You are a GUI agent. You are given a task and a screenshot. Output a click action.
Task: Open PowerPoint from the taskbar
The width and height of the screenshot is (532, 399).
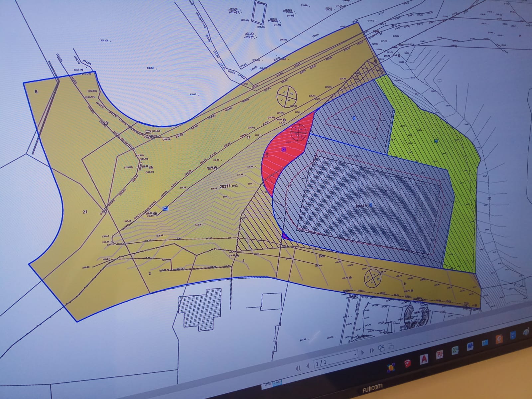click(440, 355)
